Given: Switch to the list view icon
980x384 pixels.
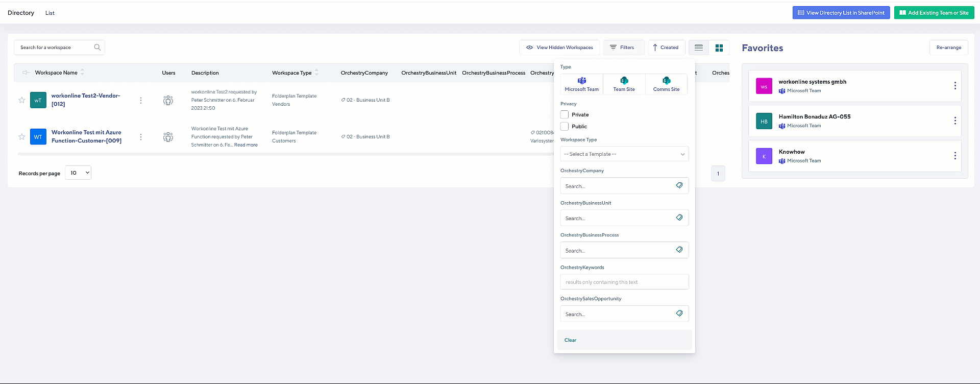Looking at the screenshot, I should point(699,47).
